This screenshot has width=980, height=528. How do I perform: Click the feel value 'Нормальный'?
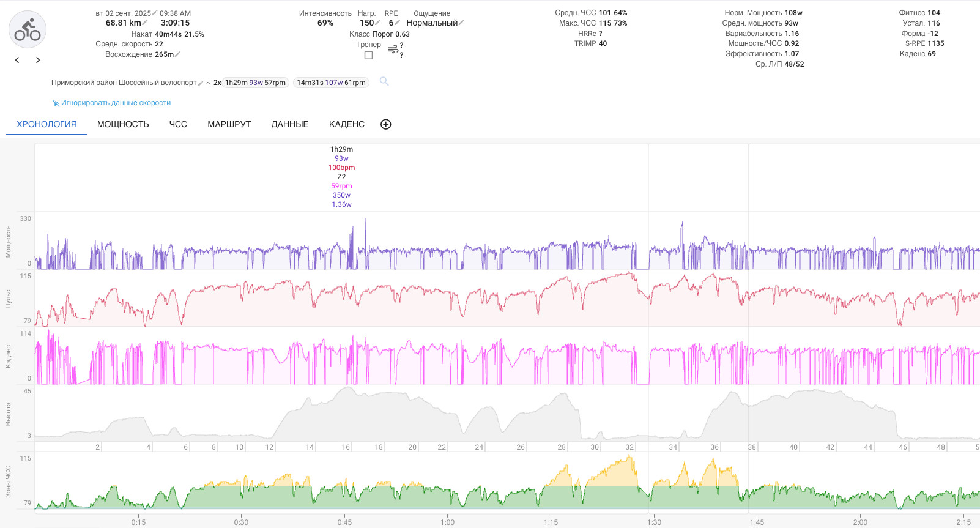click(x=432, y=23)
